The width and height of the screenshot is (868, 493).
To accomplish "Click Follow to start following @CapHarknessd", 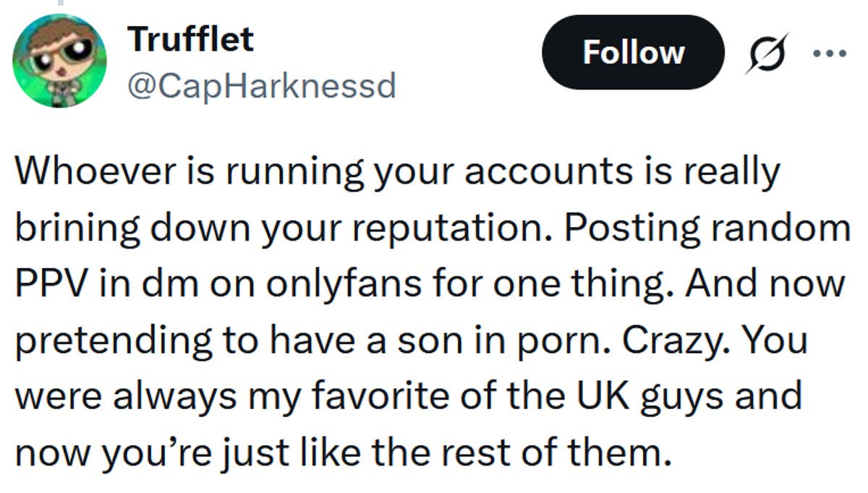I will click(633, 52).
